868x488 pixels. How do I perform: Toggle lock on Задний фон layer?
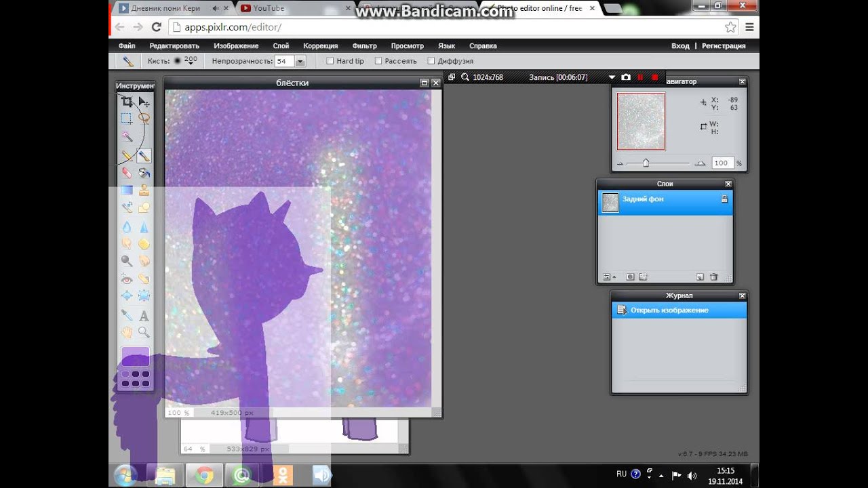724,199
